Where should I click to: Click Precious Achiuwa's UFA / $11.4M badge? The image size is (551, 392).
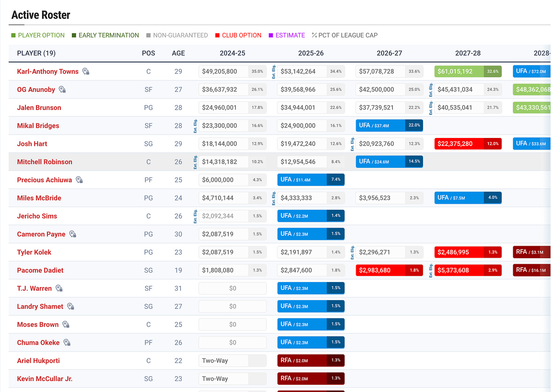coord(311,180)
